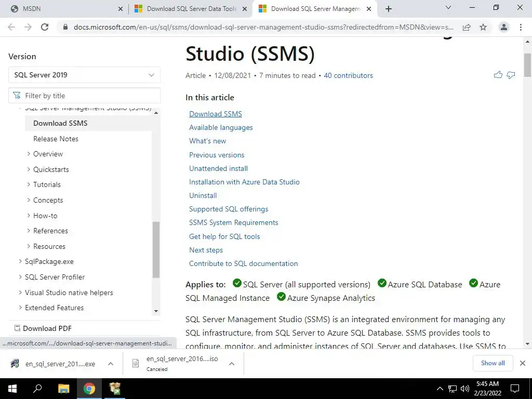This screenshot has width=532, height=399.
Task: Jump to Previous versions section
Action: tap(217, 155)
